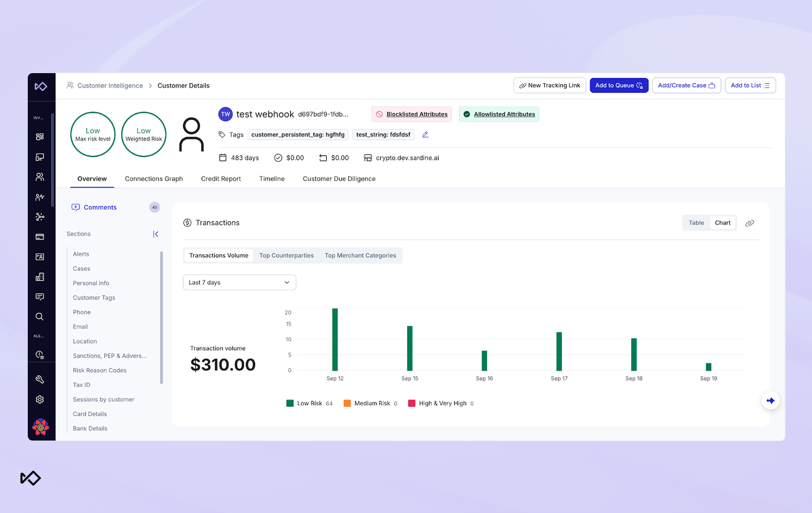Switch transactions view to Table
Screen dimensions: 812x513
[696, 223]
